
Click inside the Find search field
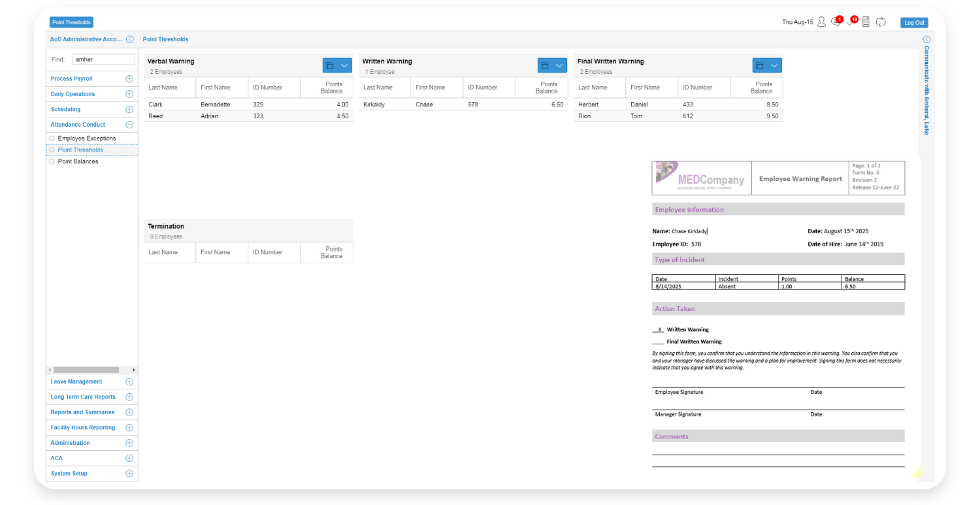[x=103, y=59]
